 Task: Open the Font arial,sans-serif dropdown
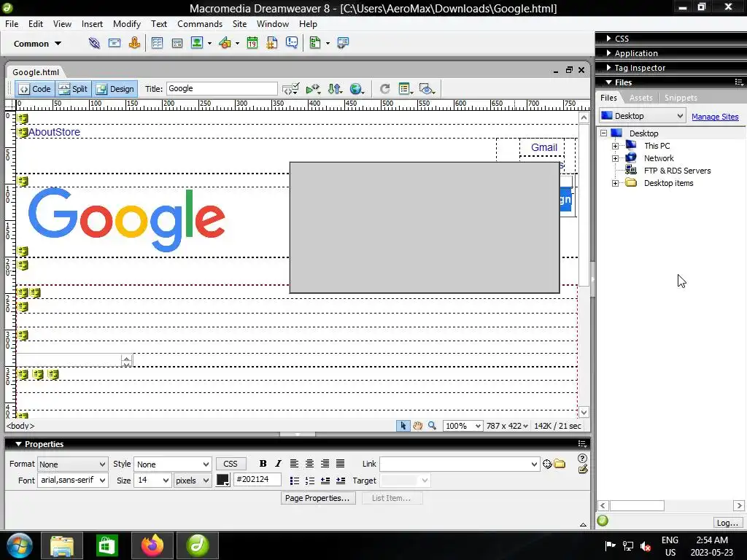click(x=72, y=480)
